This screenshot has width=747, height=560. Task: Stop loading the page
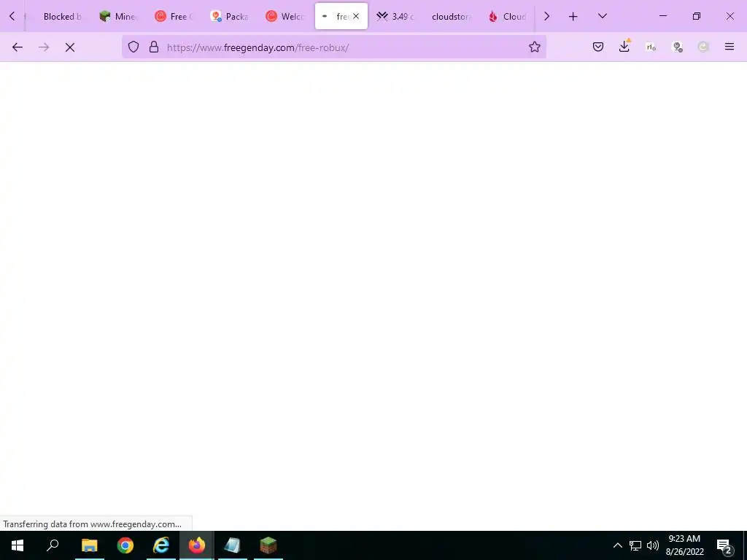click(70, 47)
